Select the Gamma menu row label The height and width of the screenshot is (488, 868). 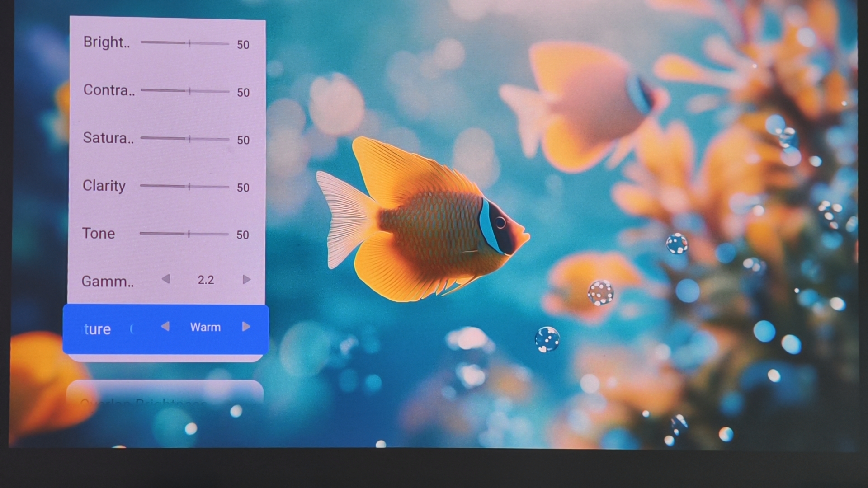tap(108, 282)
